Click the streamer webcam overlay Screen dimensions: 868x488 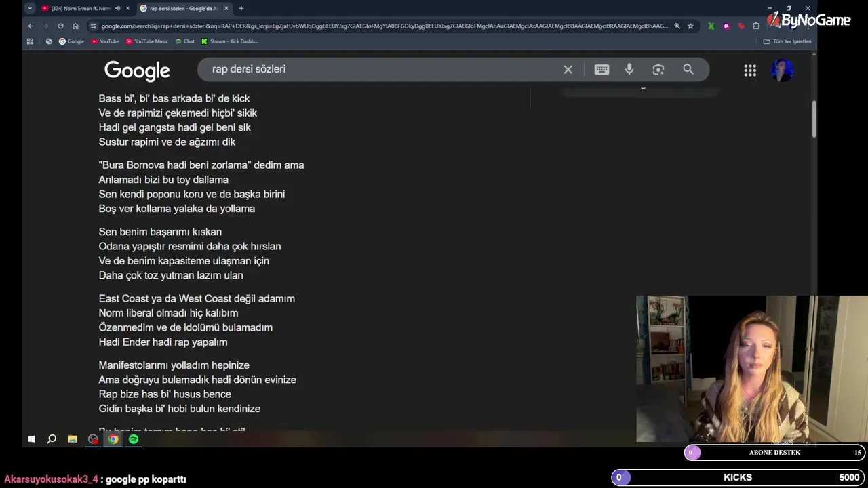(x=752, y=369)
